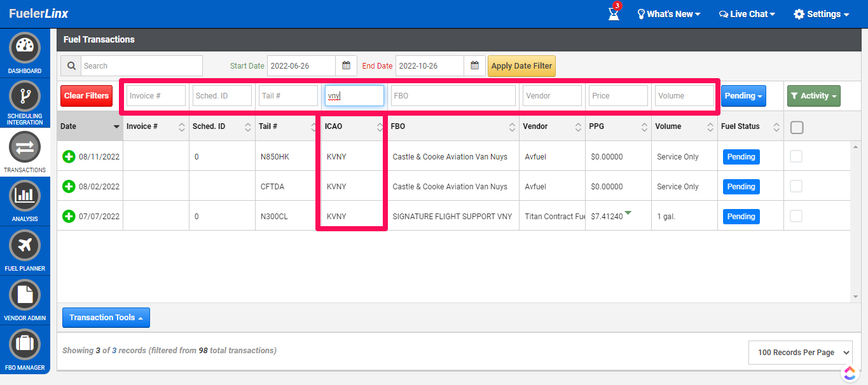Image resolution: width=868 pixels, height=385 pixels.
Task: Open Scheduling Integration from the sidebar
Action: pos(25,97)
